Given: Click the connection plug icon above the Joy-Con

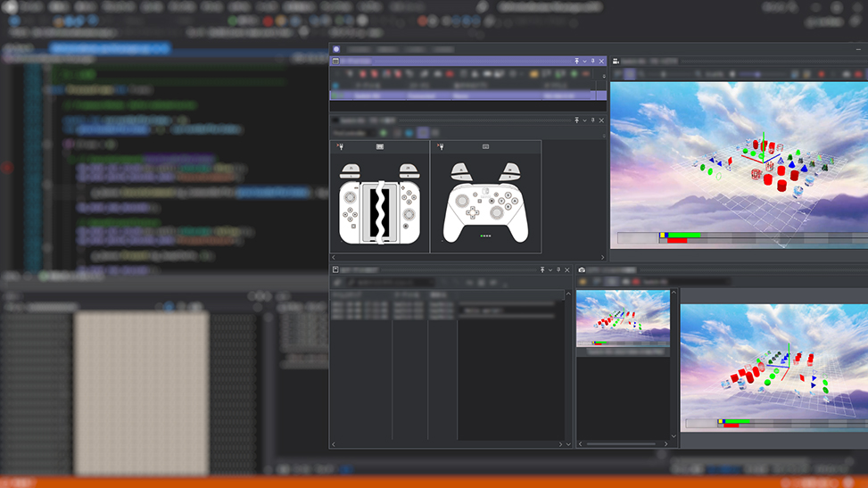Looking at the screenshot, I should pyautogui.click(x=340, y=146).
